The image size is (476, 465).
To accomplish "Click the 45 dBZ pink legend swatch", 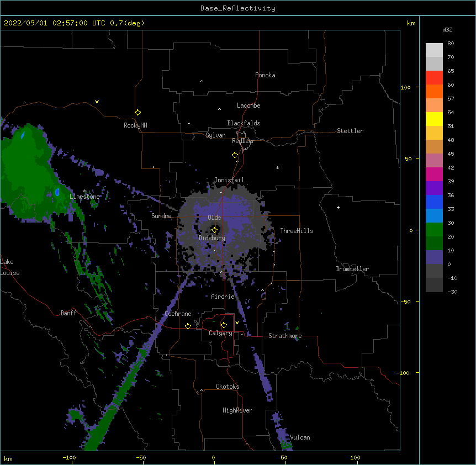I will 434,161.
